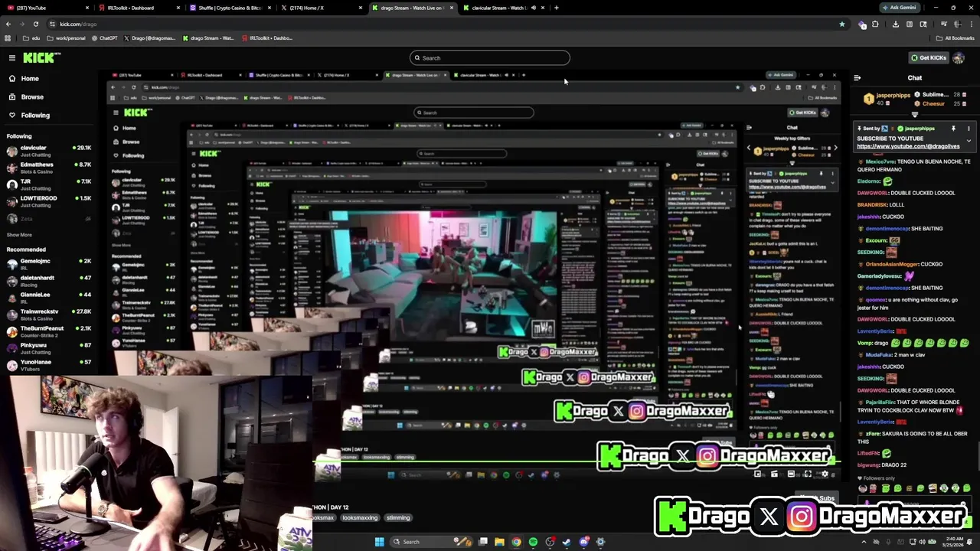980x551 pixels.
Task: Unpin the pinned chat message icon
Action: point(953,129)
